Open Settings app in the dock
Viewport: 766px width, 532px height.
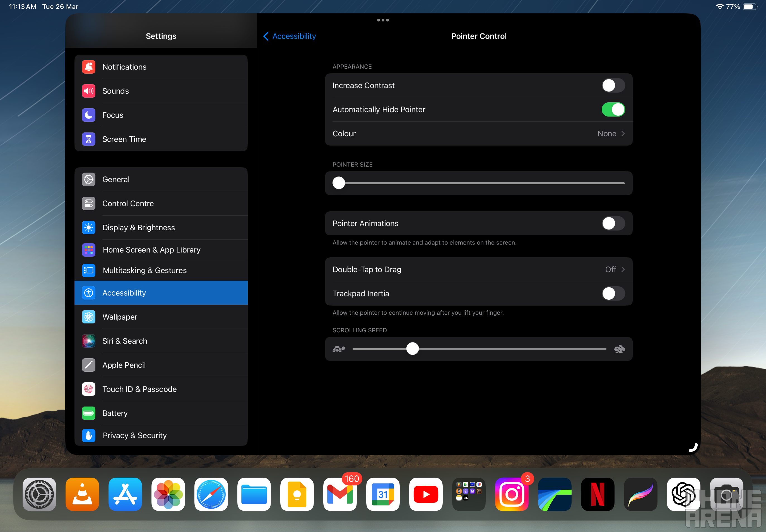pos(39,494)
